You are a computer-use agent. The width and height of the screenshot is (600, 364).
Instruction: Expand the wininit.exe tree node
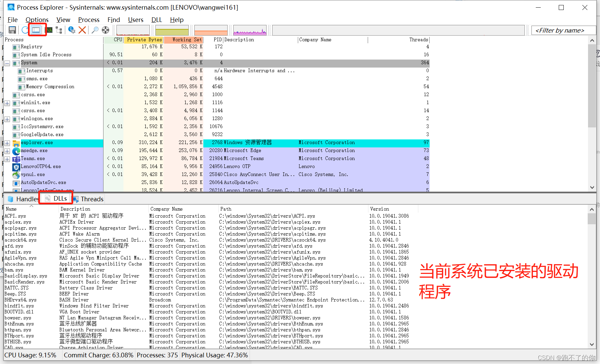pyautogui.click(x=7, y=103)
